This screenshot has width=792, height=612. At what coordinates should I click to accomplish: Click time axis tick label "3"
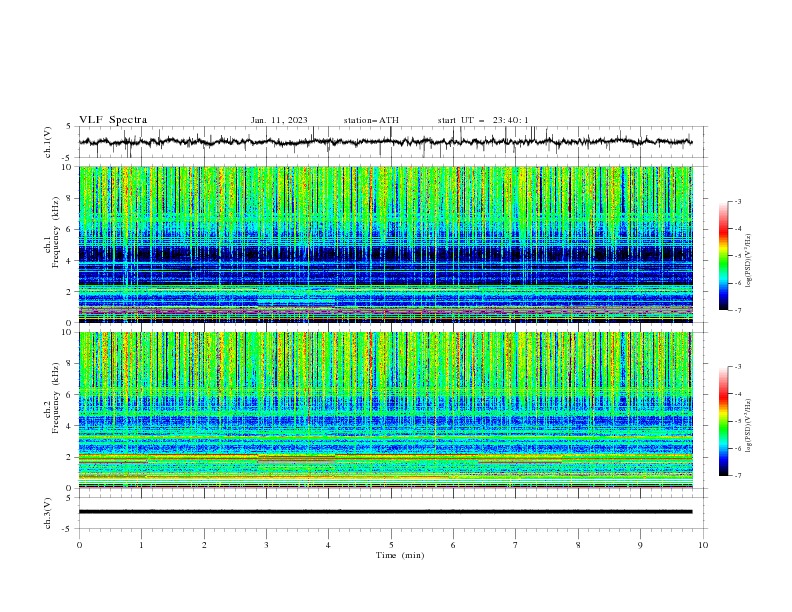(266, 545)
